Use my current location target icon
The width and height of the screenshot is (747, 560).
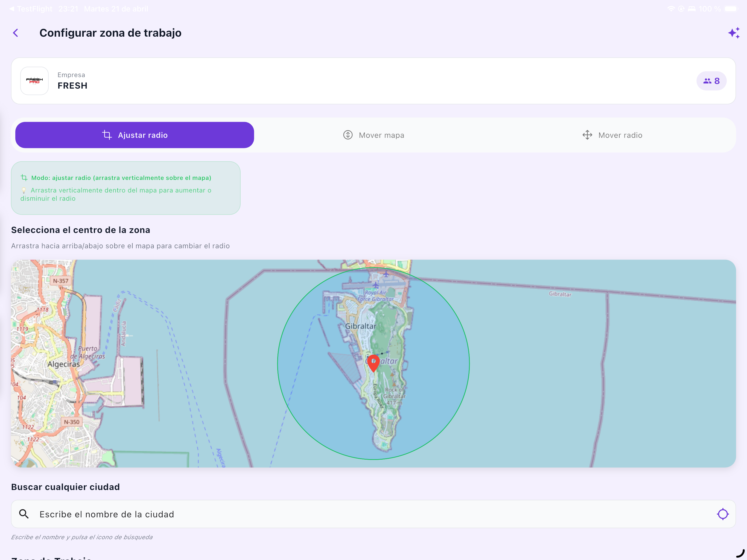[x=723, y=514]
